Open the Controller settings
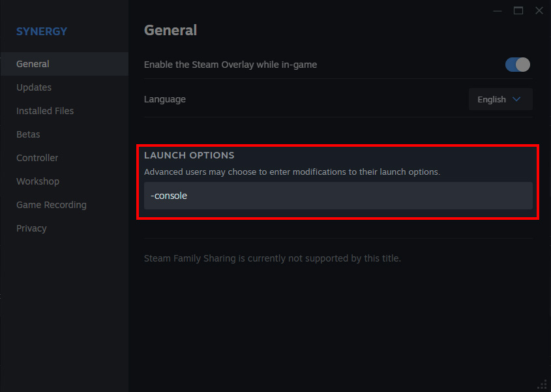 37,158
